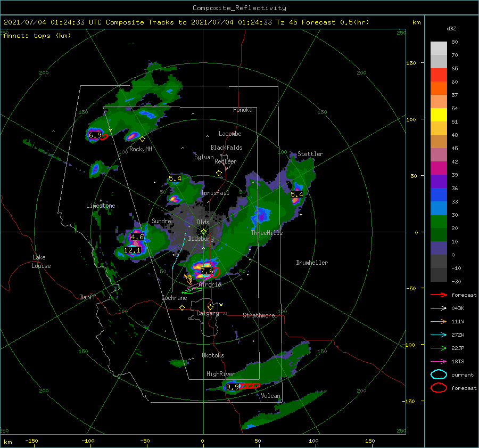
Task: Click the Sundre town label
Action: tap(161, 221)
